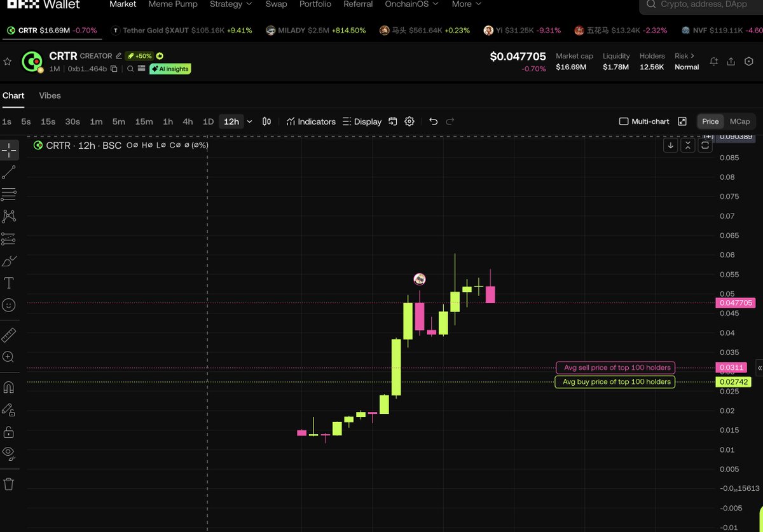Open the Display options
The height and width of the screenshot is (532, 763).
coord(362,121)
